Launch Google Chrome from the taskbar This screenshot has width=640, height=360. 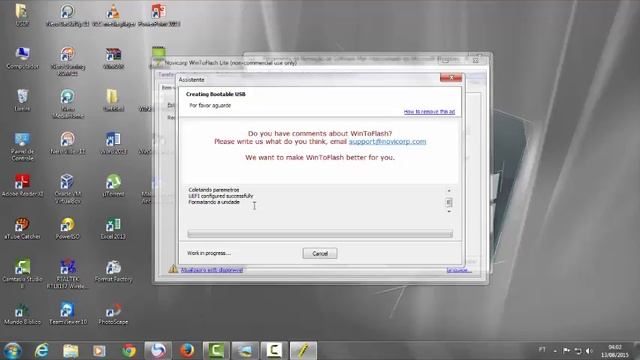(129, 351)
